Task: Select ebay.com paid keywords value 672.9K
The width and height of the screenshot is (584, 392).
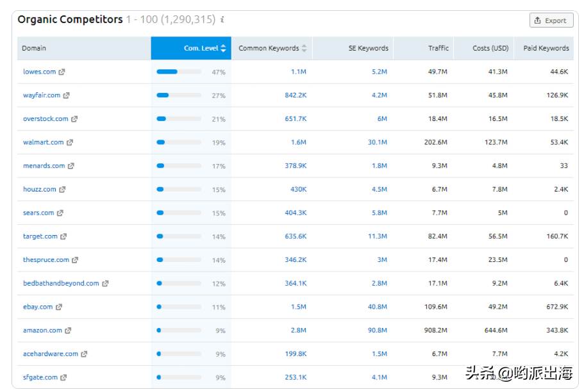Action: click(x=557, y=306)
